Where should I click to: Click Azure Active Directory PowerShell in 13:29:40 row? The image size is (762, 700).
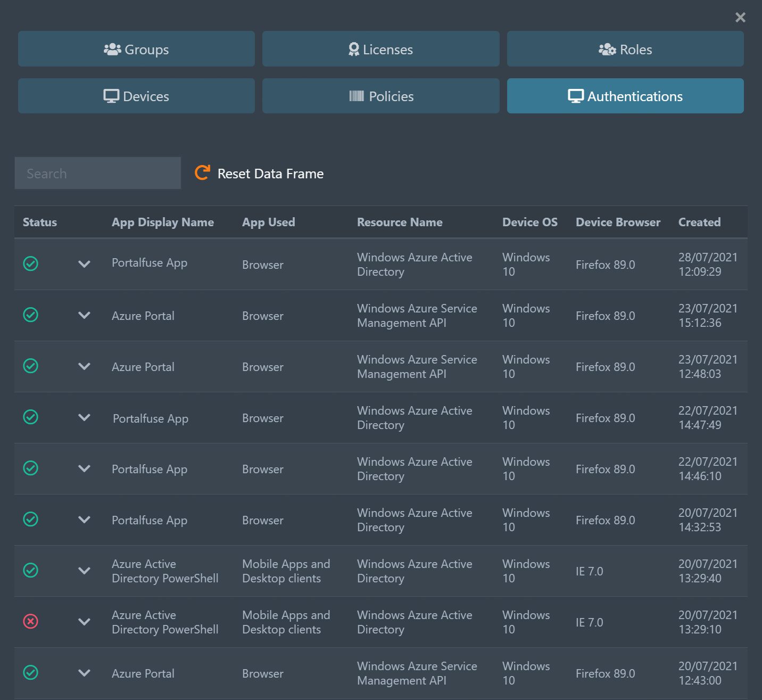coord(165,571)
